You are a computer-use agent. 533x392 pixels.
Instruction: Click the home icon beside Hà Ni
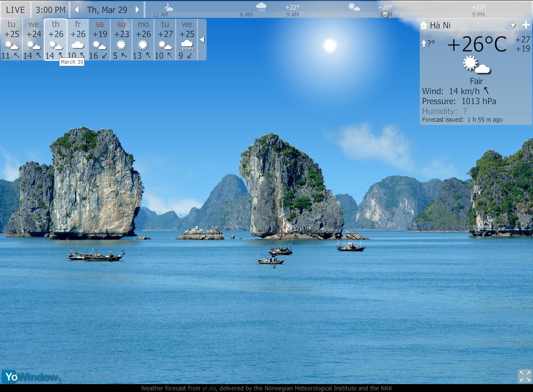click(423, 25)
